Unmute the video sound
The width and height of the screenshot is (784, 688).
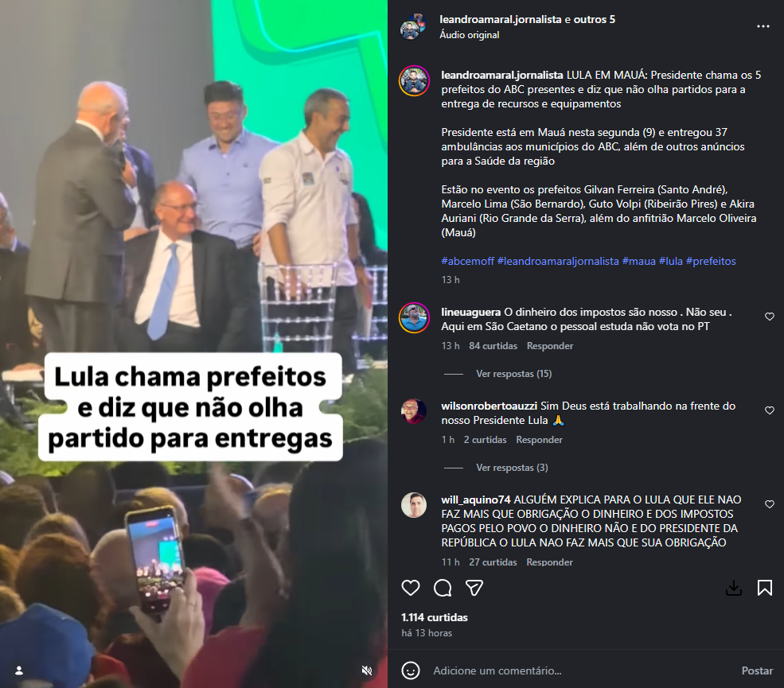367,671
